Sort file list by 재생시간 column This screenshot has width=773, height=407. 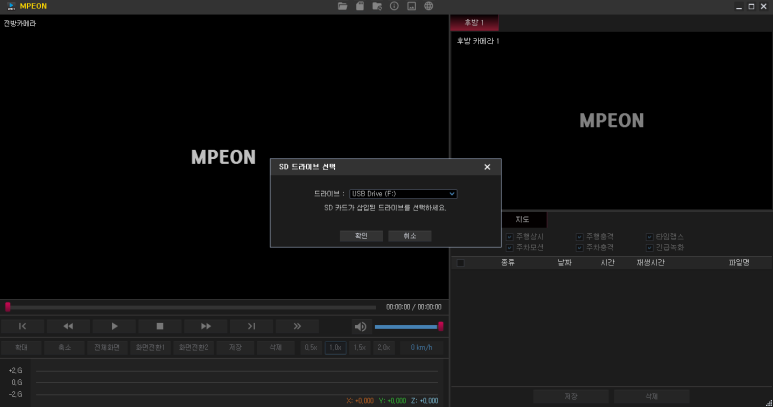(651, 263)
